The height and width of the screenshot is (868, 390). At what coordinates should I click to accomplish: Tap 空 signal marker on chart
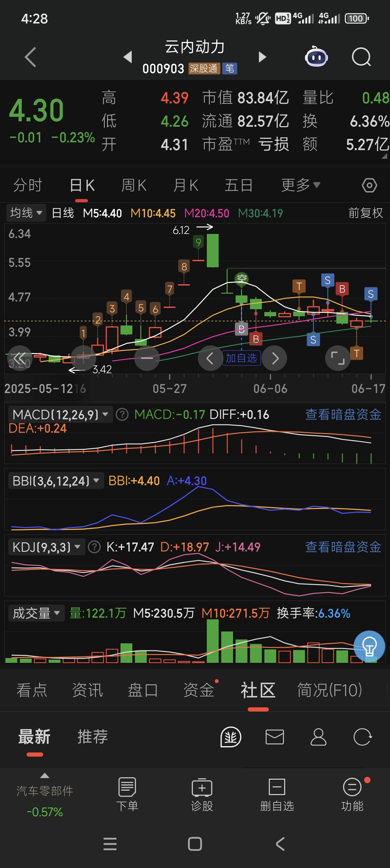tap(242, 279)
